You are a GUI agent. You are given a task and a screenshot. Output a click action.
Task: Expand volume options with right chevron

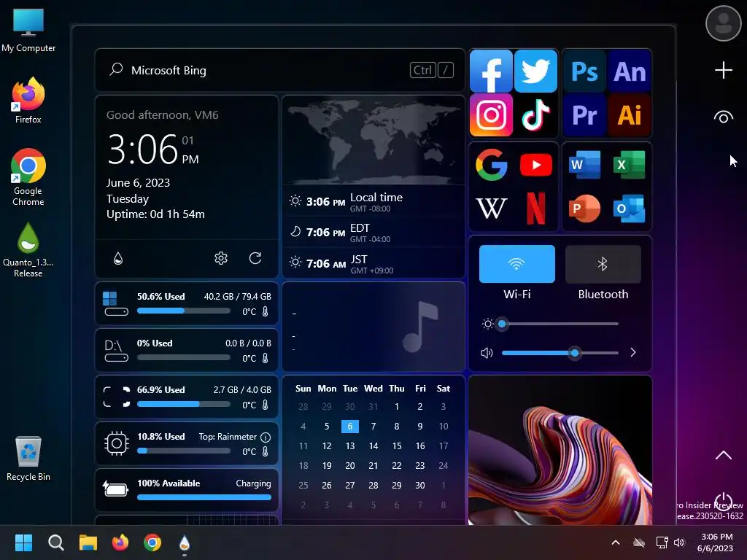point(632,352)
